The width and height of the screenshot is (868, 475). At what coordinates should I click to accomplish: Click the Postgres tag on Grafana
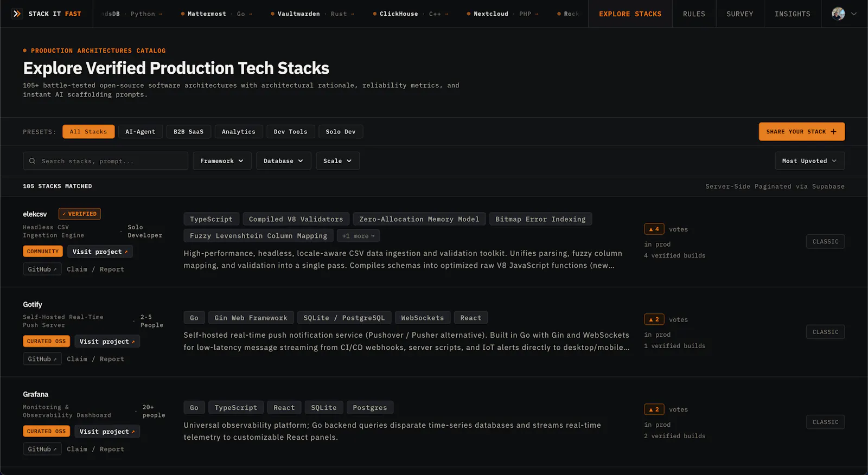370,408
